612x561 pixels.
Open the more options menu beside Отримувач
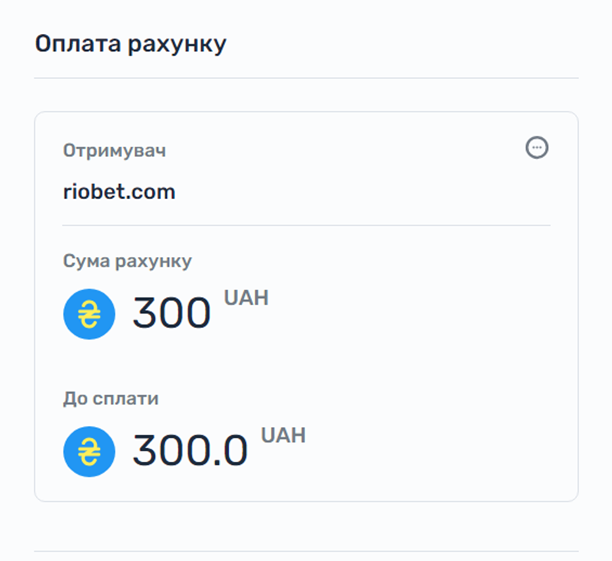[537, 148]
